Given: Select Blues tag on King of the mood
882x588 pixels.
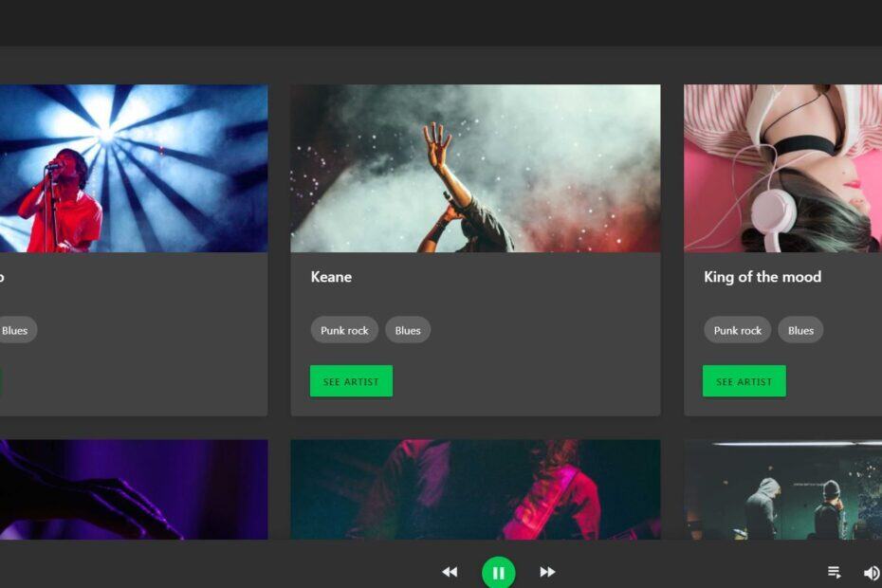Looking at the screenshot, I should pos(800,330).
